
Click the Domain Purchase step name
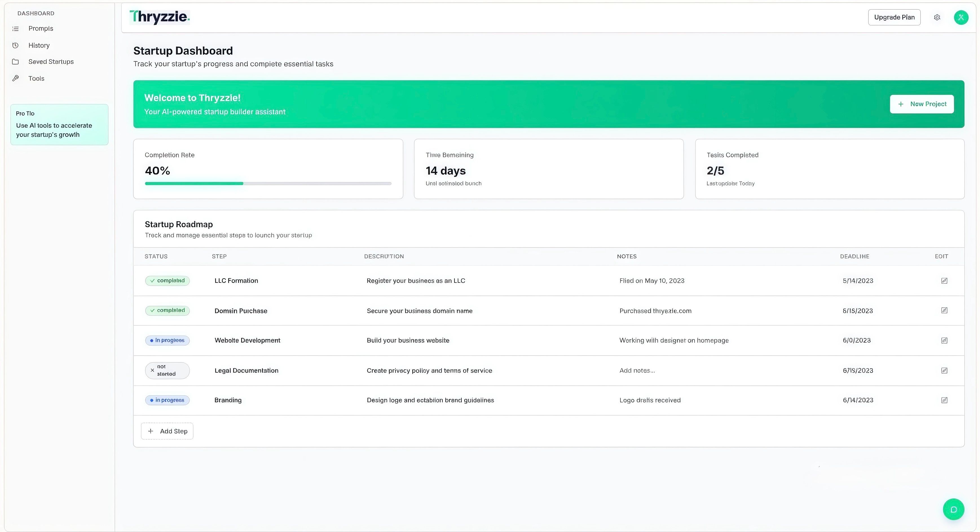point(241,311)
